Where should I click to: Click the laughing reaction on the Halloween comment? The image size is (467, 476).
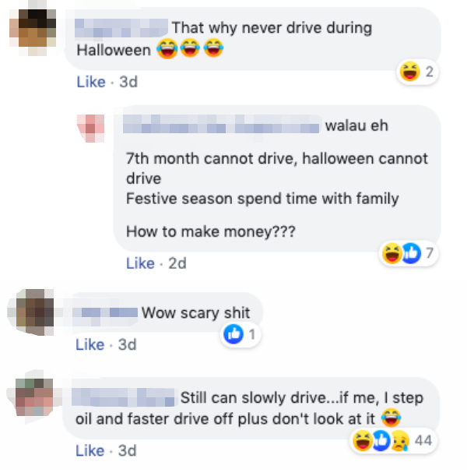(x=409, y=72)
